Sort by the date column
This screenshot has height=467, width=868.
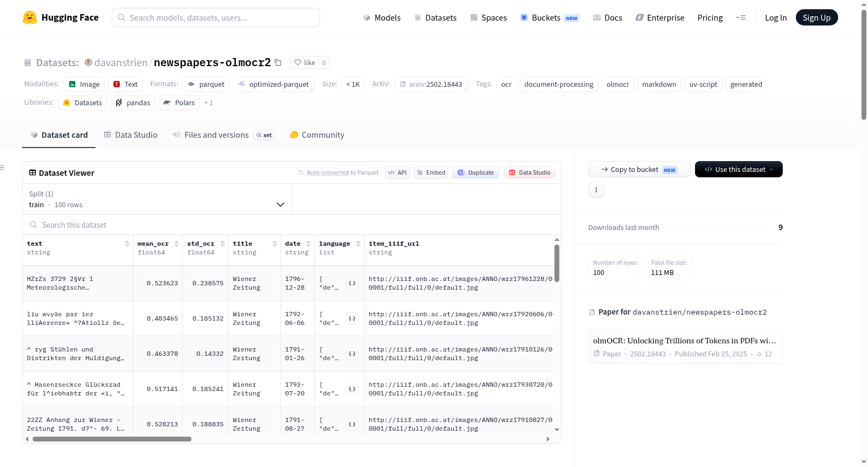(x=308, y=244)
